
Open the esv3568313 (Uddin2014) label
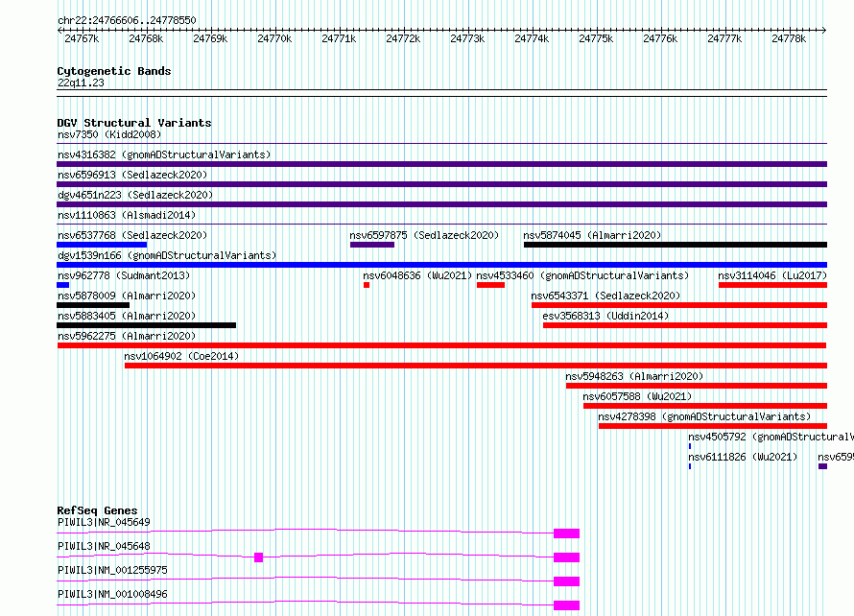(x=605, y=316)
